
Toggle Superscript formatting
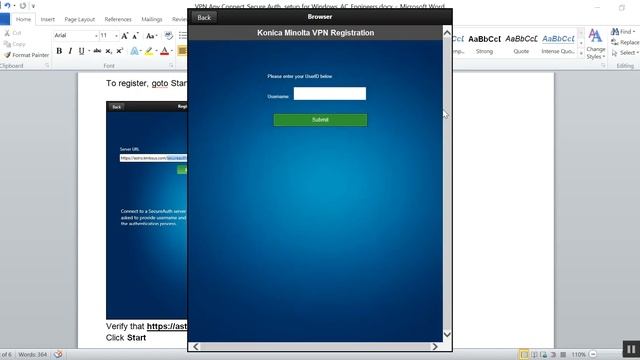(x=120, y=51)
